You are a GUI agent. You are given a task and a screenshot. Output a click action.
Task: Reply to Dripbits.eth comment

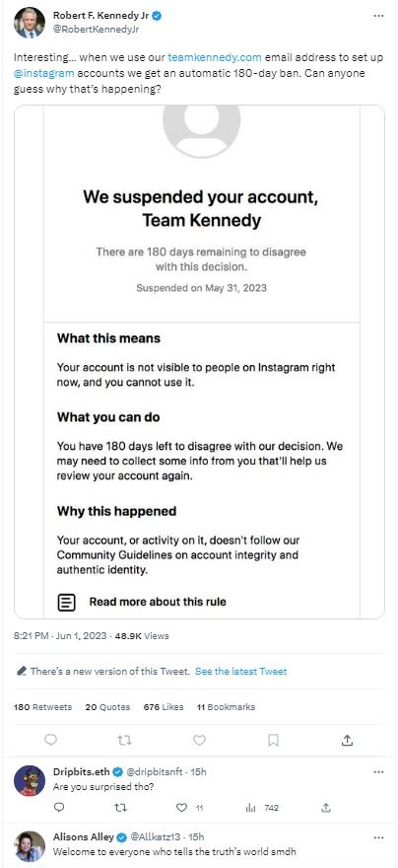point(60,808)
